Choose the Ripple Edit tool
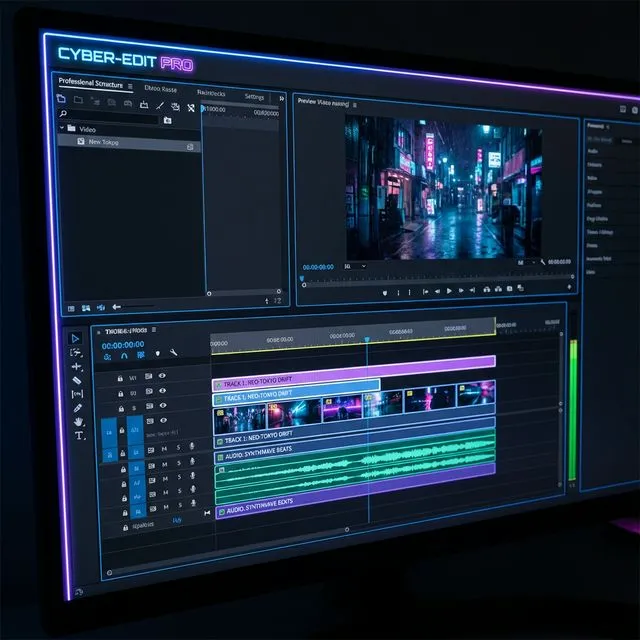The height and width of the screenshot is (640, 640). coord(76,367)
